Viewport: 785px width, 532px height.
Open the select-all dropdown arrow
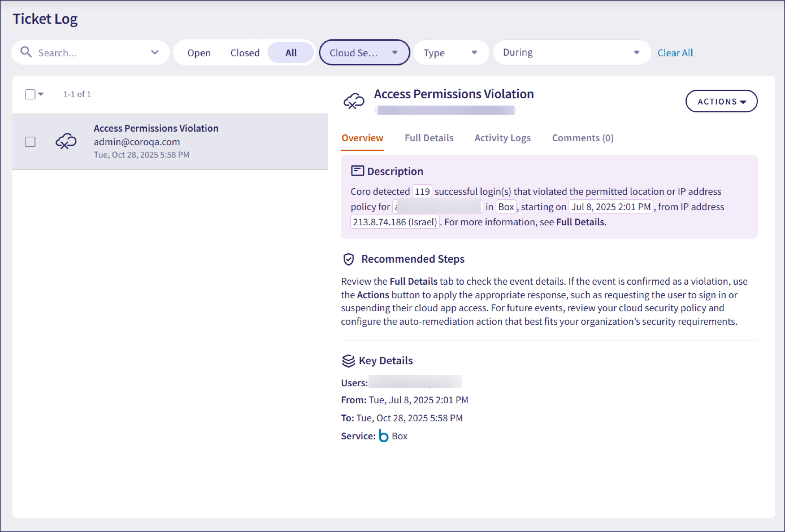tap(41, 94)
